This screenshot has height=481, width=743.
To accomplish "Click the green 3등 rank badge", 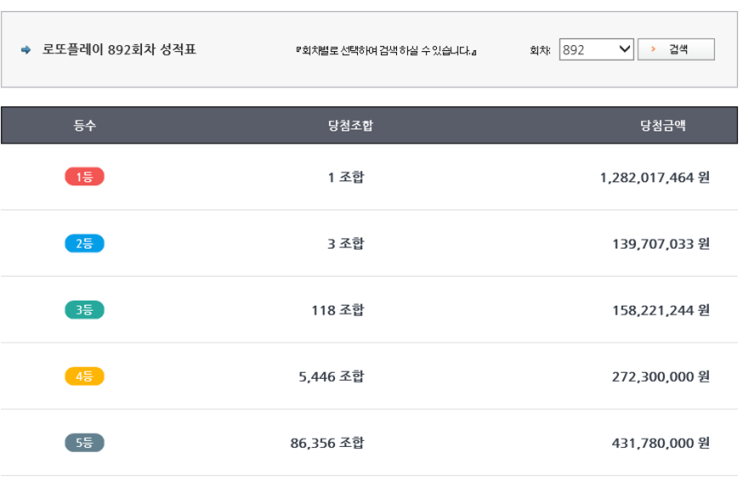I will (84, 310).
